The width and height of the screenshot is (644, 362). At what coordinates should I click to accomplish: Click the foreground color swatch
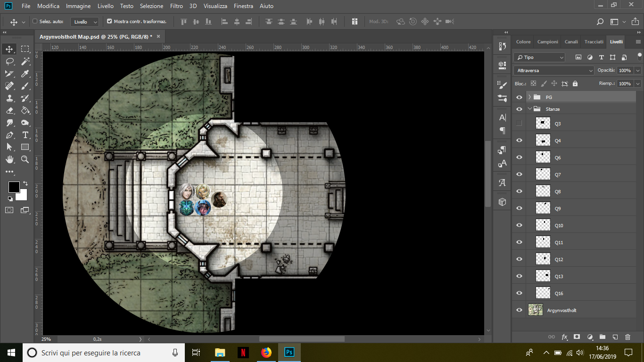(x=13, y=187)
